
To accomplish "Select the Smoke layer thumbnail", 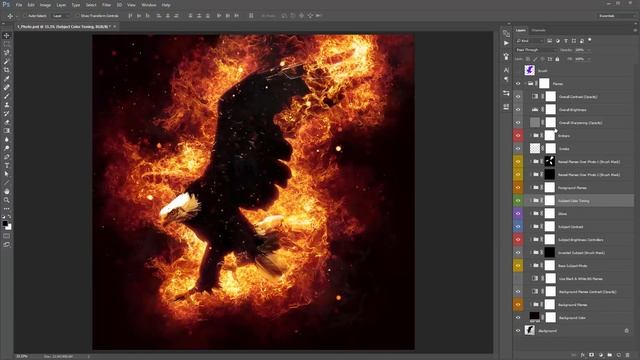I will [x=535, y=149].
